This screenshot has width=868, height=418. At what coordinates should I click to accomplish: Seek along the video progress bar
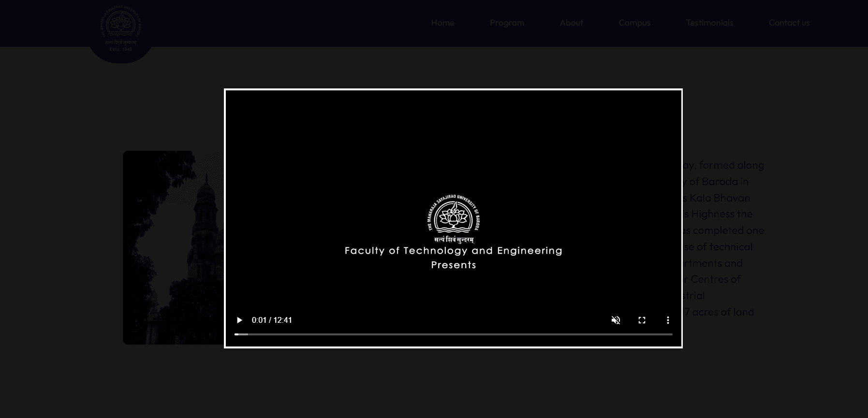coord(454,334)
